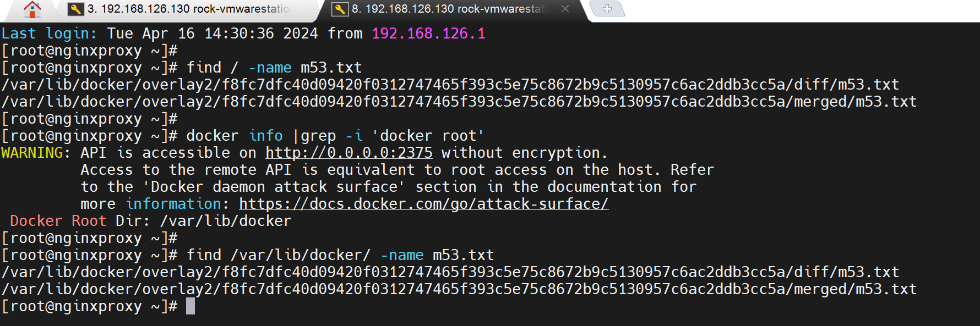
Task: Click the yellow WARNING text
Action: click(32, 153)
